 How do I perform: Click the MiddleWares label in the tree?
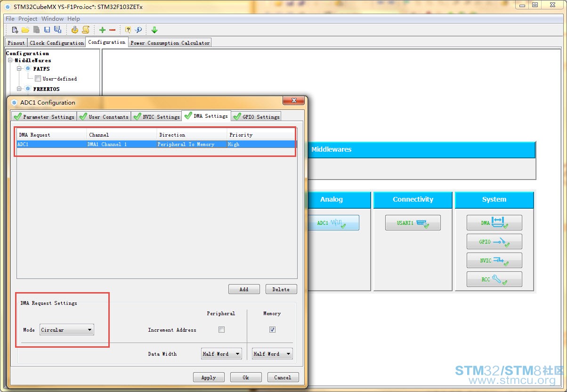[x=32, y=60]
